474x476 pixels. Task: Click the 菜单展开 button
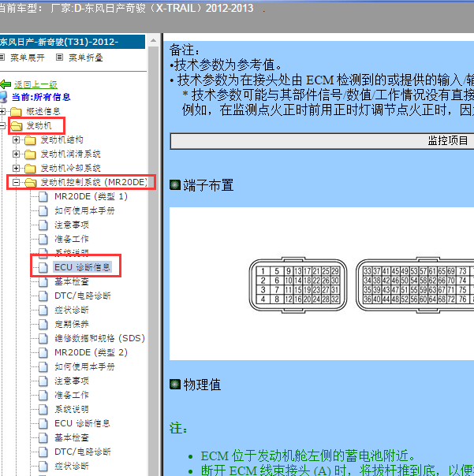point(28,58)
